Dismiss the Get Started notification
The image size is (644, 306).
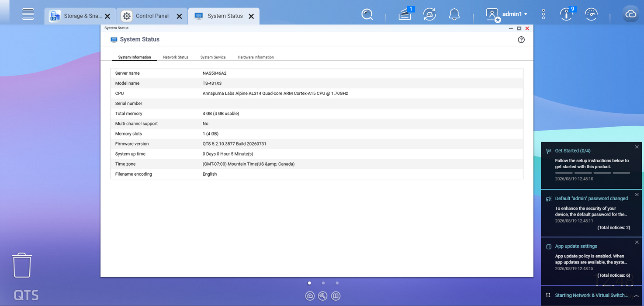coord(637,147)
